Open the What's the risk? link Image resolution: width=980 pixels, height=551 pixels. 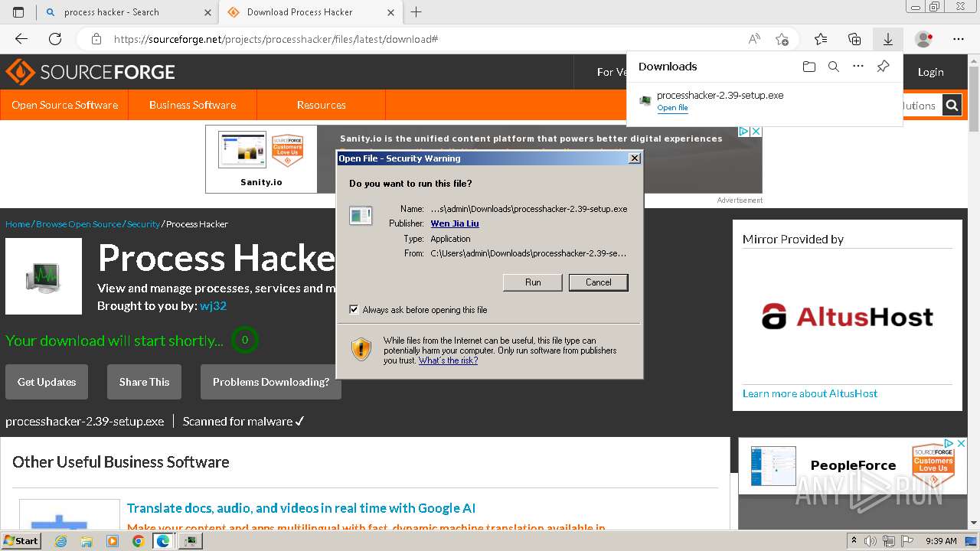[448, 360]
